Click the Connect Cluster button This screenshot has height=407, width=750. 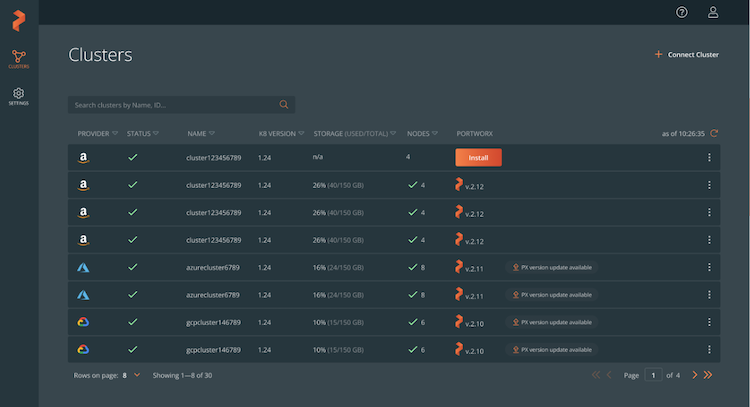point(686,55)
